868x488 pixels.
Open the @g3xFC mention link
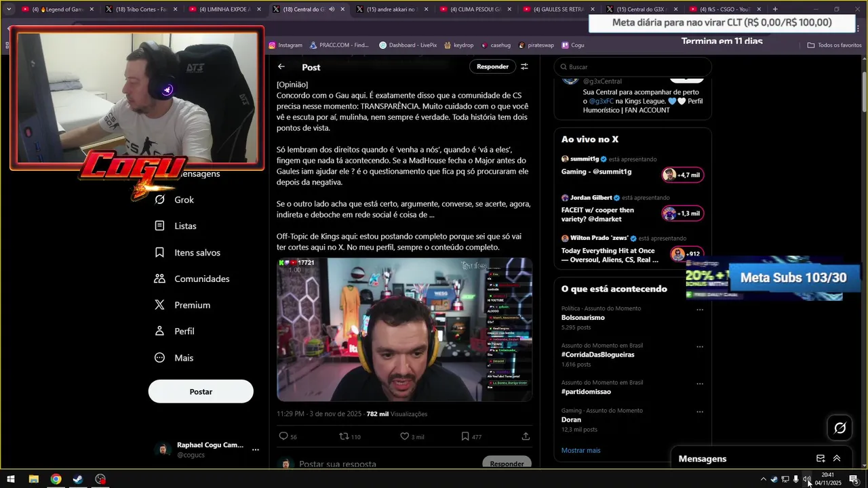point(601,101)
